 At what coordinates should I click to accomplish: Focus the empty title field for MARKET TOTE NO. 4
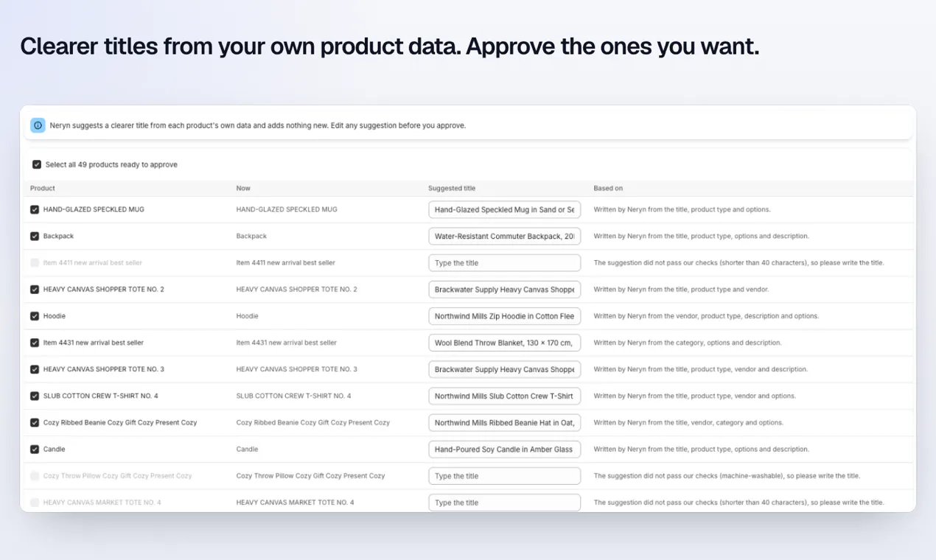(505, 503)
